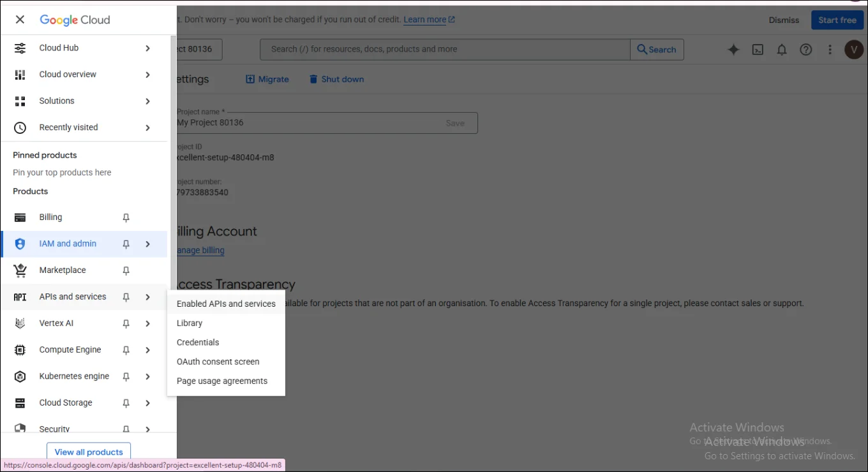Expand Cloud Storage submenu arrow
This screenshot has height=472, width=868.
coord(147,403)
